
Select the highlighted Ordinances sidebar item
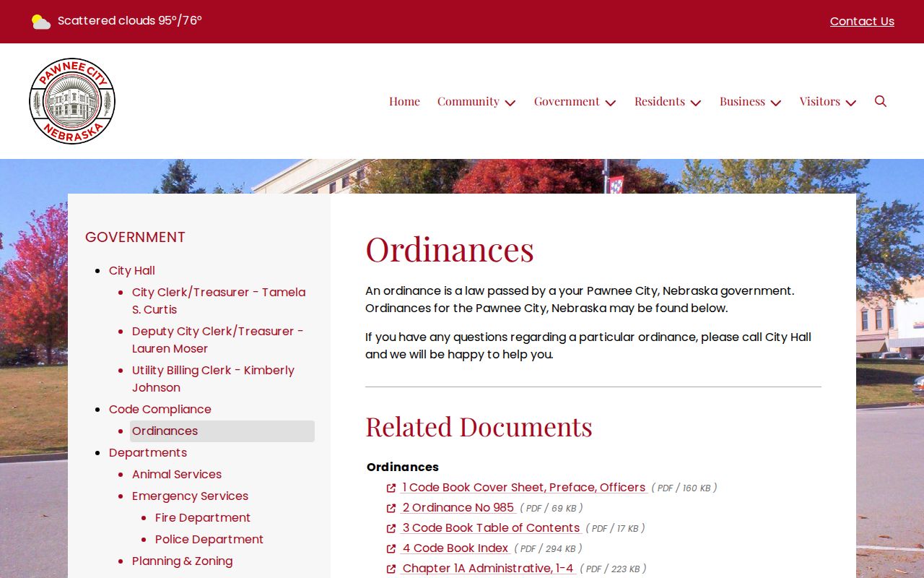(222, 431)
